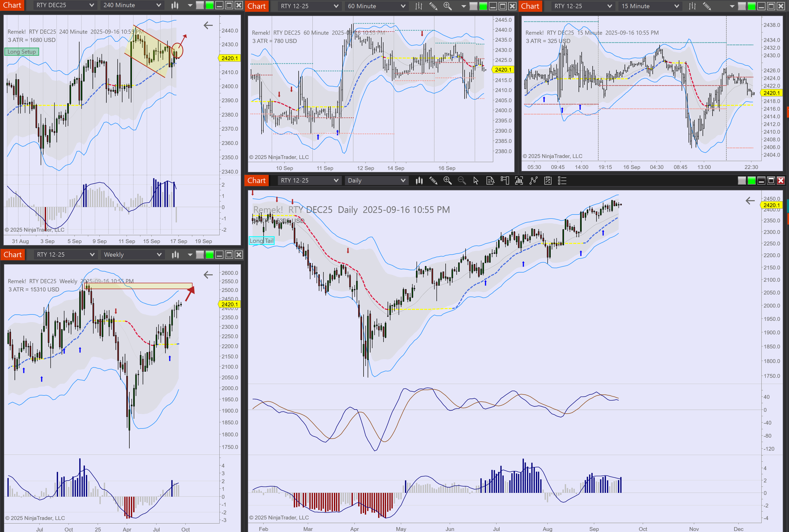
Task: Open Data Box icon in Daily chart toolbar
Action: [490, 180]
